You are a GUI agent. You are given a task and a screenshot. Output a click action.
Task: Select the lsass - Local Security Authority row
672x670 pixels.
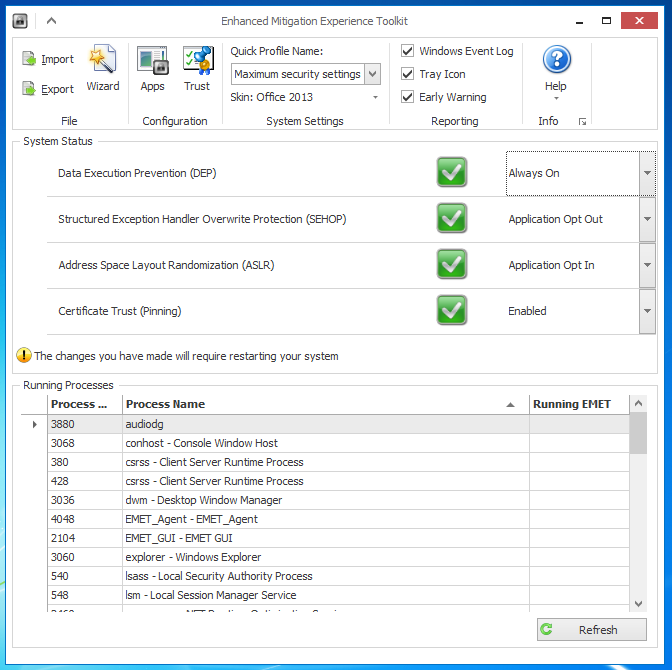338,576
